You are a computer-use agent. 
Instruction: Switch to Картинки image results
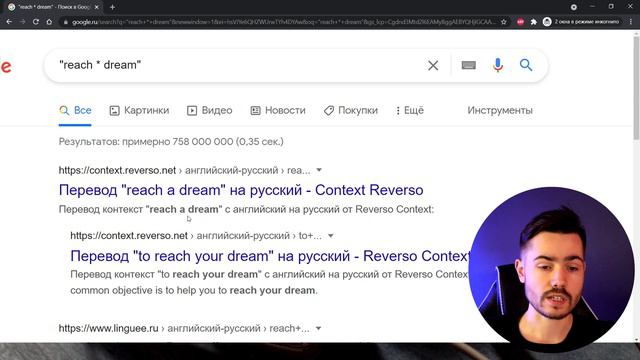139,110
